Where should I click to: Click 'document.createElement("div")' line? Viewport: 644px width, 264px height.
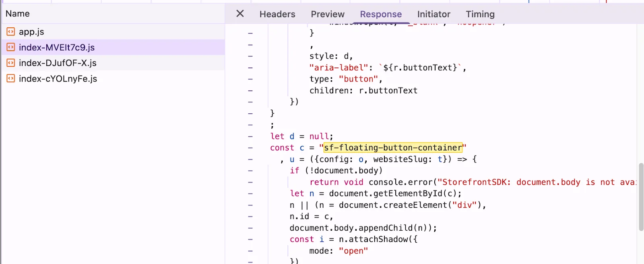(x=388, y=205)
